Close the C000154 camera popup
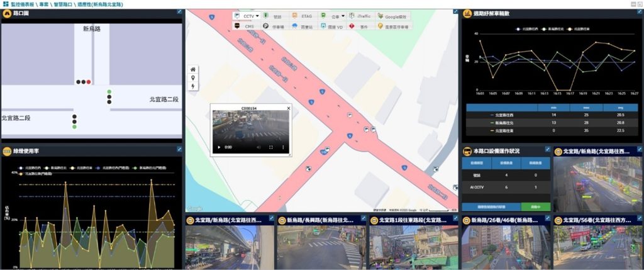Viewport: 644px width, 270px height. pyautogui.click(x=289, y=108)
